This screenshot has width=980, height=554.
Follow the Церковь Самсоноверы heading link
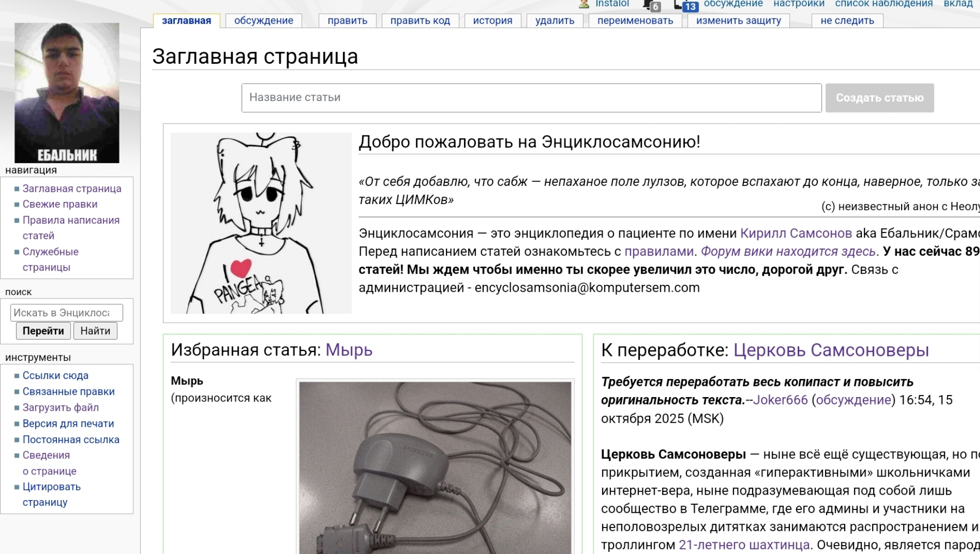pos(831,350)
